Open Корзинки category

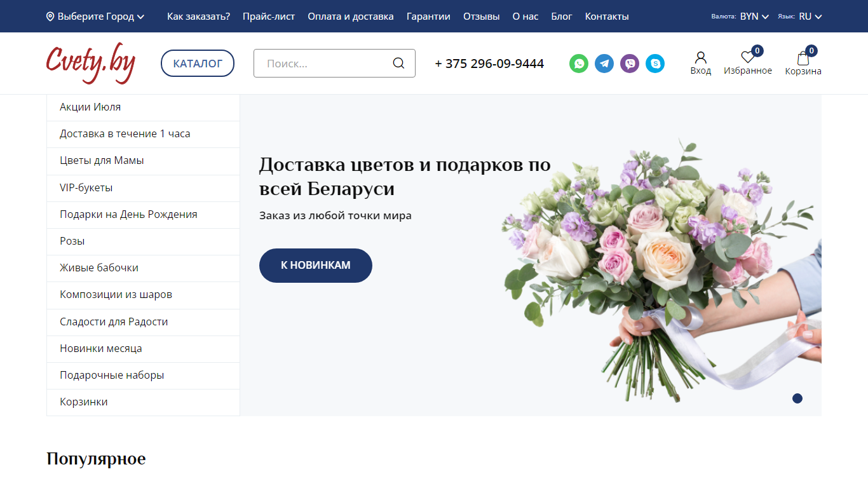pos(143,402)
